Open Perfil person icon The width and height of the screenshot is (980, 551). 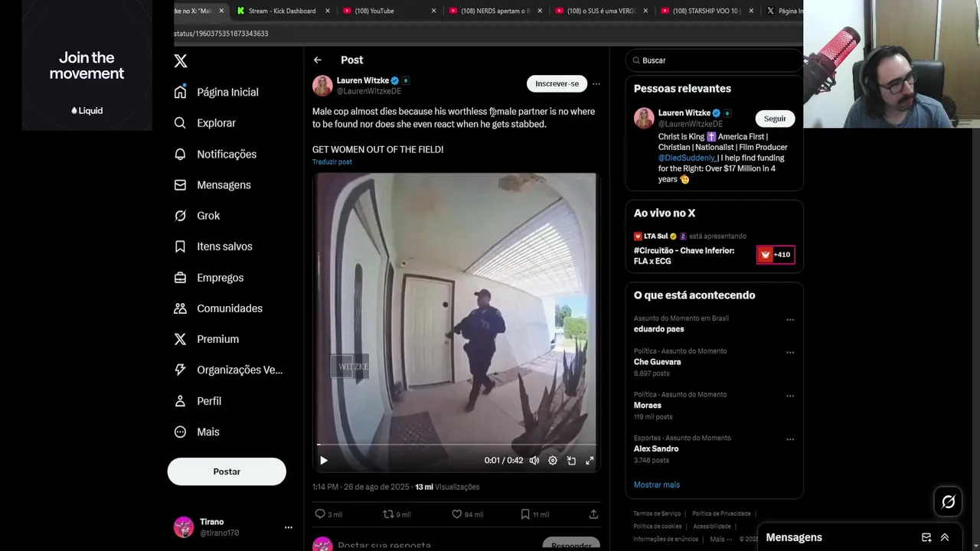point(180,401)
